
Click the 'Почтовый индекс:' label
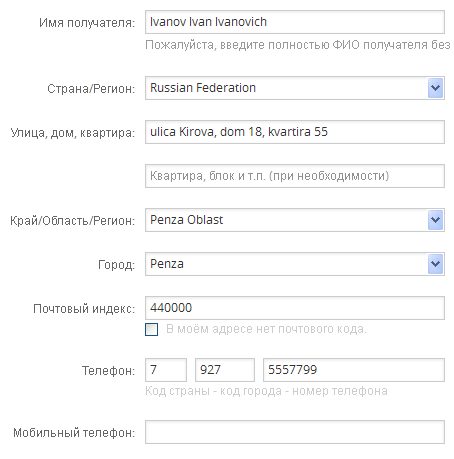click(x=84, y=309)
